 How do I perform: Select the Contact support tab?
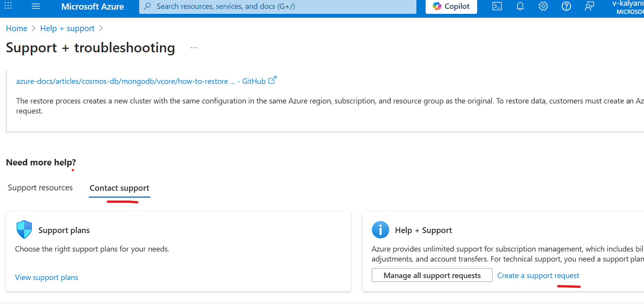point(119,188)
